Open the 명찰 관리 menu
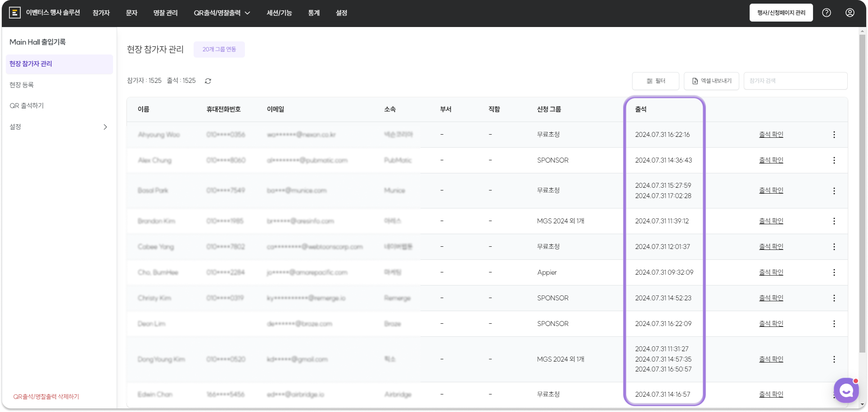868x412 pixels. point(166,13)
